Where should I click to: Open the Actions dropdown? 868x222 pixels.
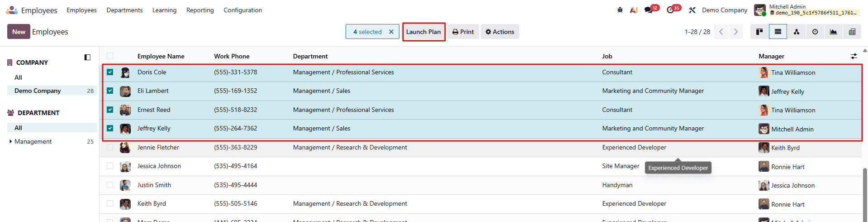pyautogui.click(x=500, y=32)
